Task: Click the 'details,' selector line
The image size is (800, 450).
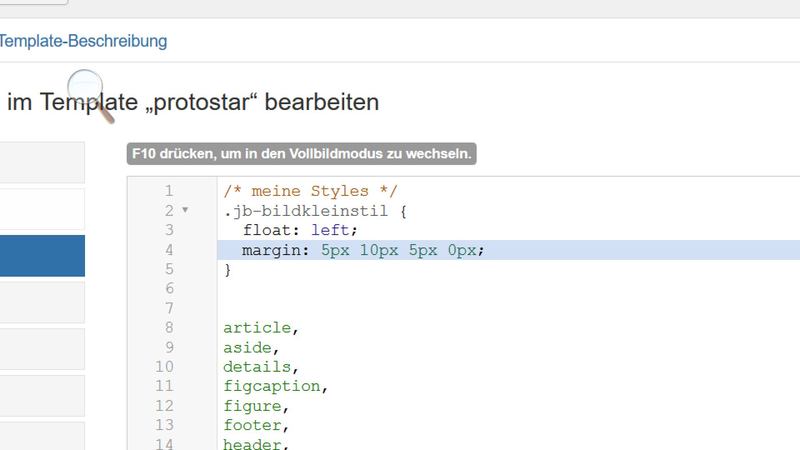Action: 261,367
